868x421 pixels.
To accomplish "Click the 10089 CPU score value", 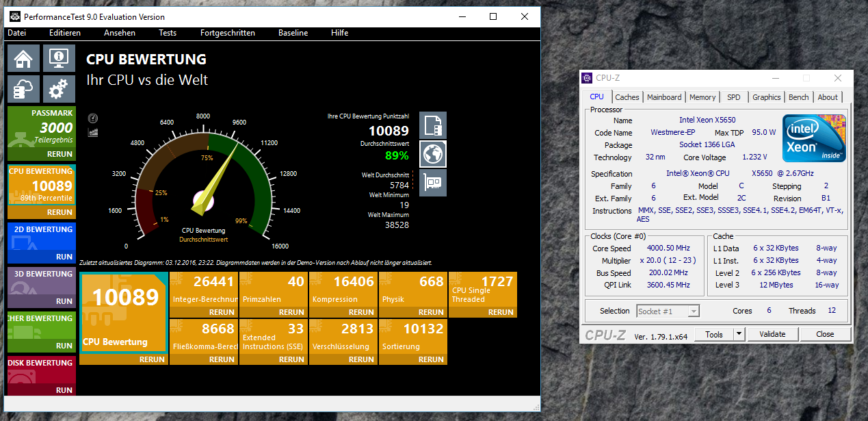I will point(389,131).
